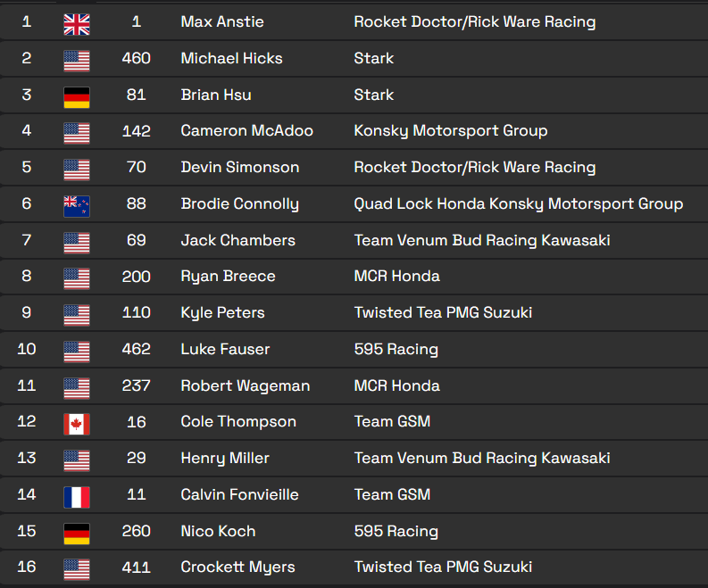Click the German flag beside Nico Koch
Image resolution: width=708 pixels, height=588 pixels.
click(77, 534)
